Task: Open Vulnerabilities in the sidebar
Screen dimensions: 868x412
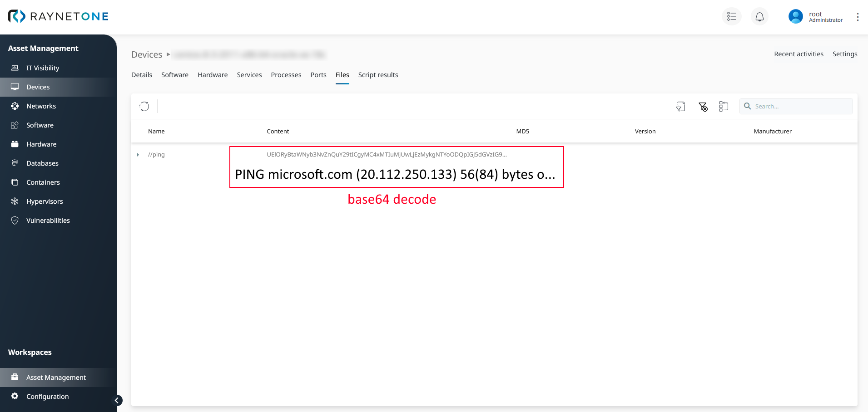Action: coord(48,221)
